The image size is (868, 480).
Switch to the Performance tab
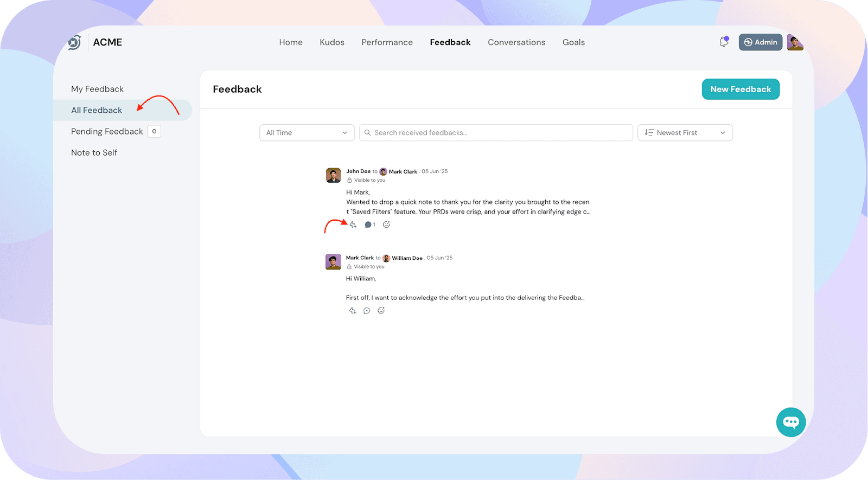point(387,42)
